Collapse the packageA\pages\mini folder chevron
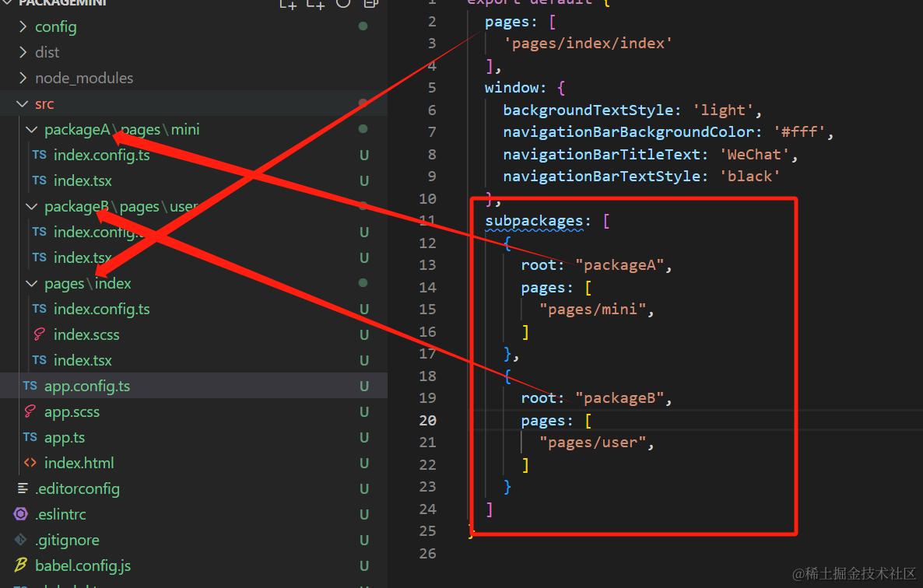 click(x=32, y=129)
